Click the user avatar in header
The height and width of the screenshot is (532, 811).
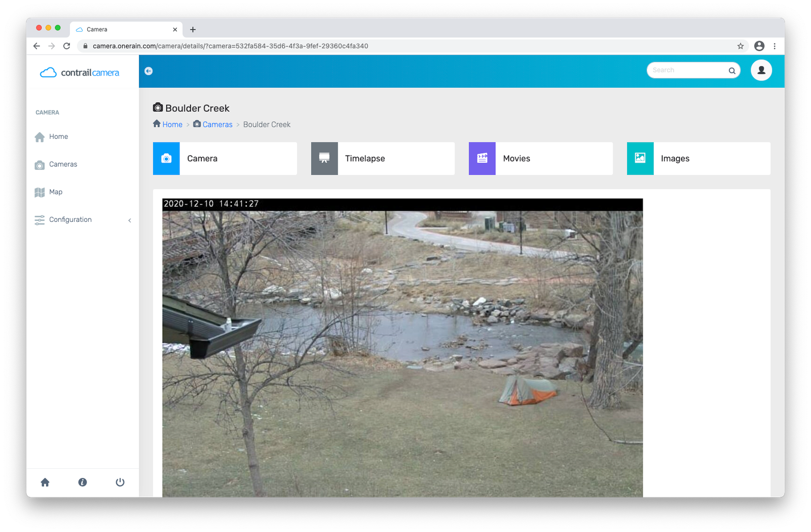click(761, 70)
